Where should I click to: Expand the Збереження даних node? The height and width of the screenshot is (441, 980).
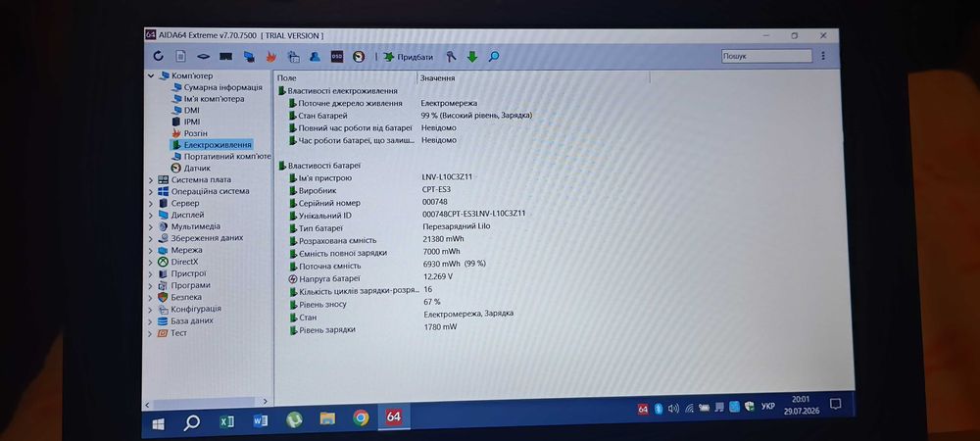click(150, 238)
